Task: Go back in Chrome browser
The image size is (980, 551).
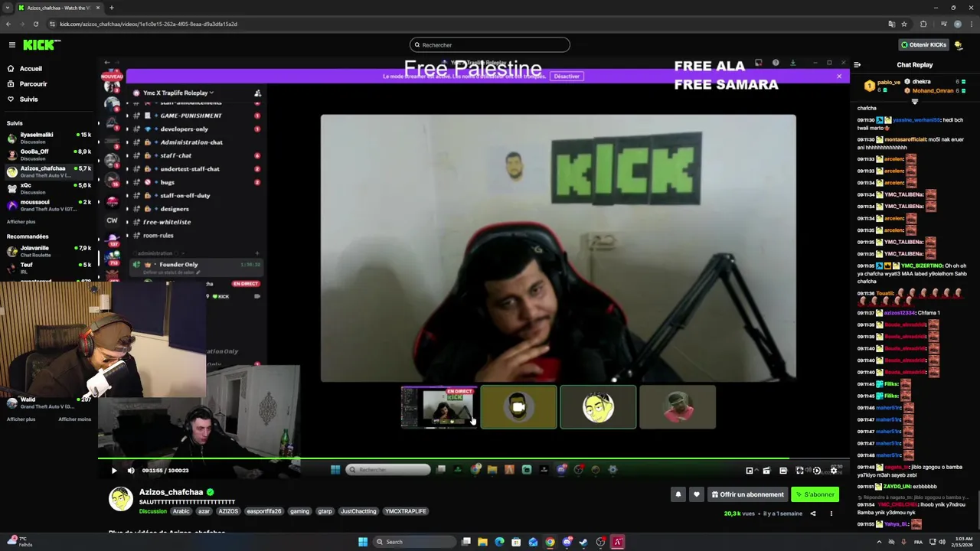Action: coord(8,24)
